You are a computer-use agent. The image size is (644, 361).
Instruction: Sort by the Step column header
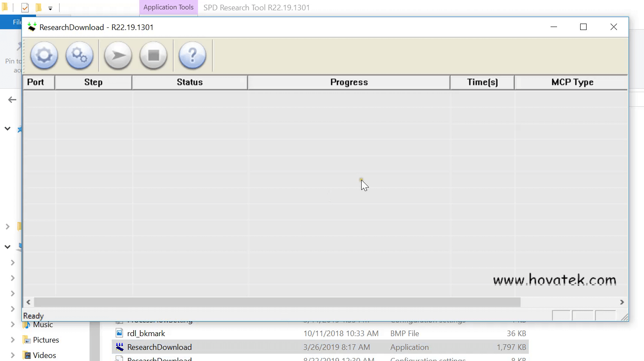pyautogui.click(x=93, y=82)
